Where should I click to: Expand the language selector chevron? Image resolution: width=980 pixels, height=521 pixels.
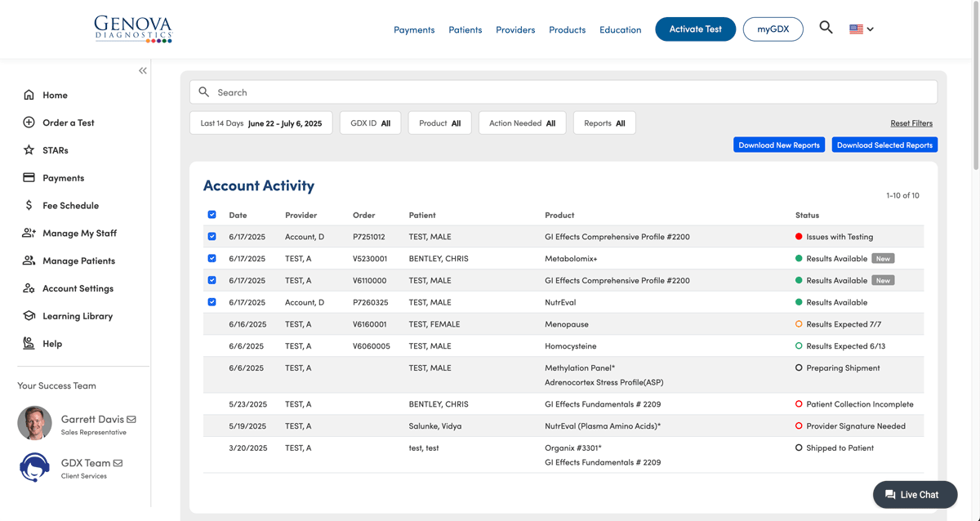pos(871,29)
